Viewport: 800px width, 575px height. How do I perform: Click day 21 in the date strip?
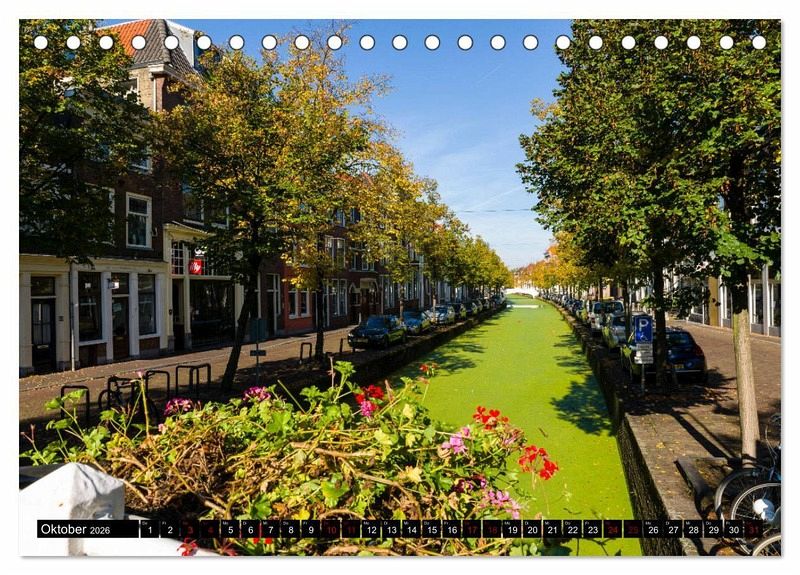point(553,529)
